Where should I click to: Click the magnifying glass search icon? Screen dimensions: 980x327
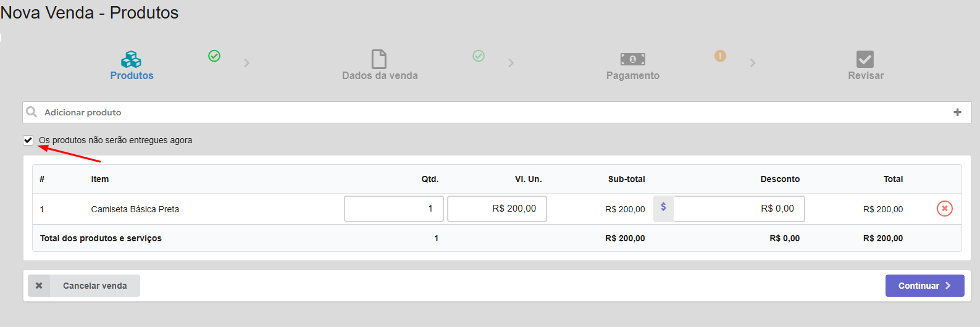[x=31, y=112]
